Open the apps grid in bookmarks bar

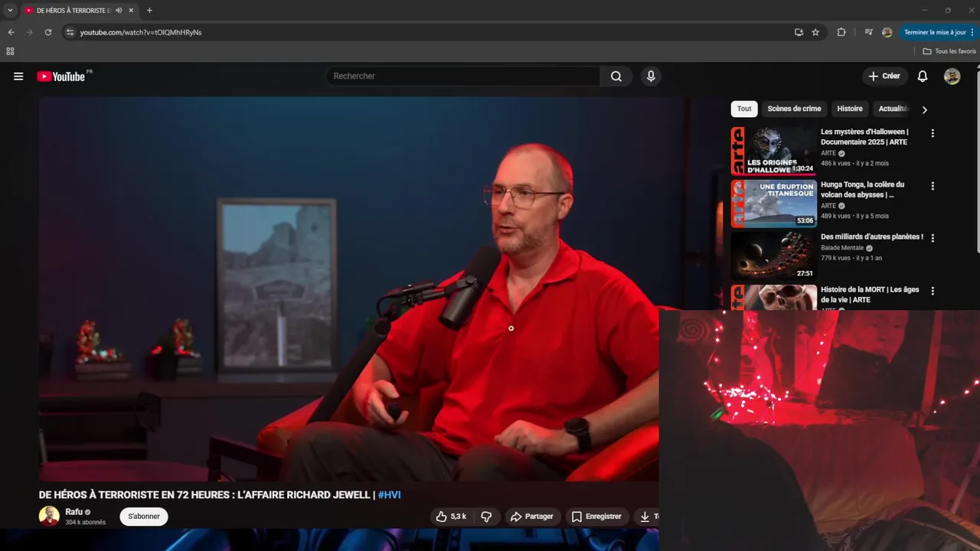pos(10,51)
